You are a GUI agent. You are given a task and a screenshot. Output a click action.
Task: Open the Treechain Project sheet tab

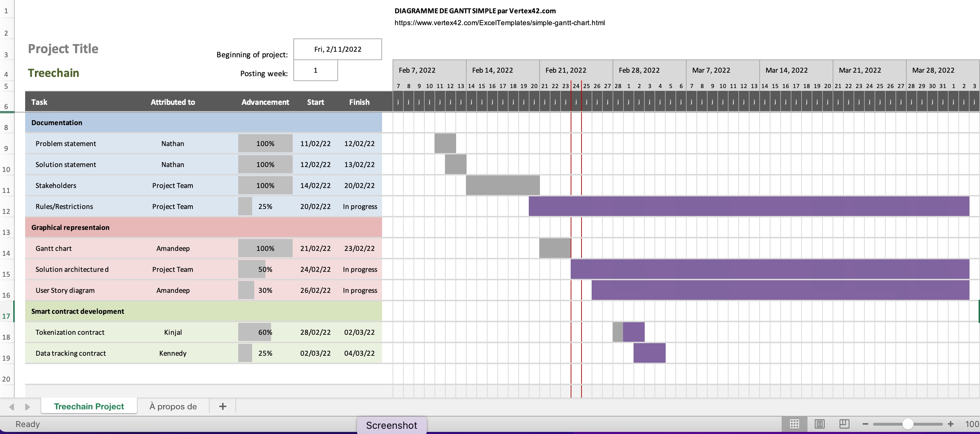coord(89,406)
